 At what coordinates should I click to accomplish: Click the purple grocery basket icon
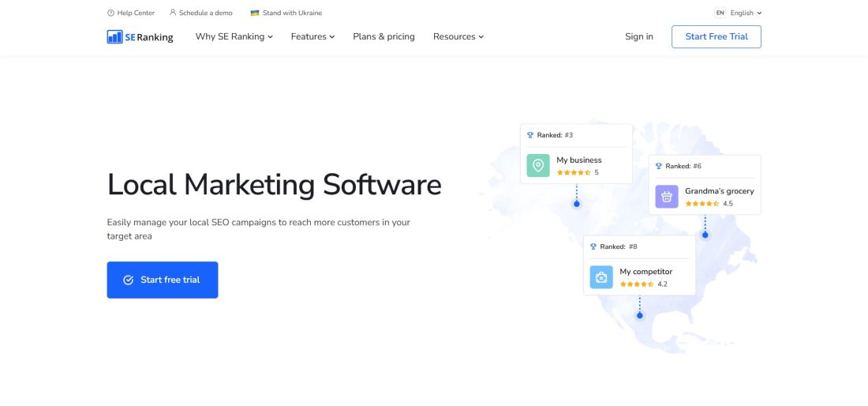(x=667, y=197)
